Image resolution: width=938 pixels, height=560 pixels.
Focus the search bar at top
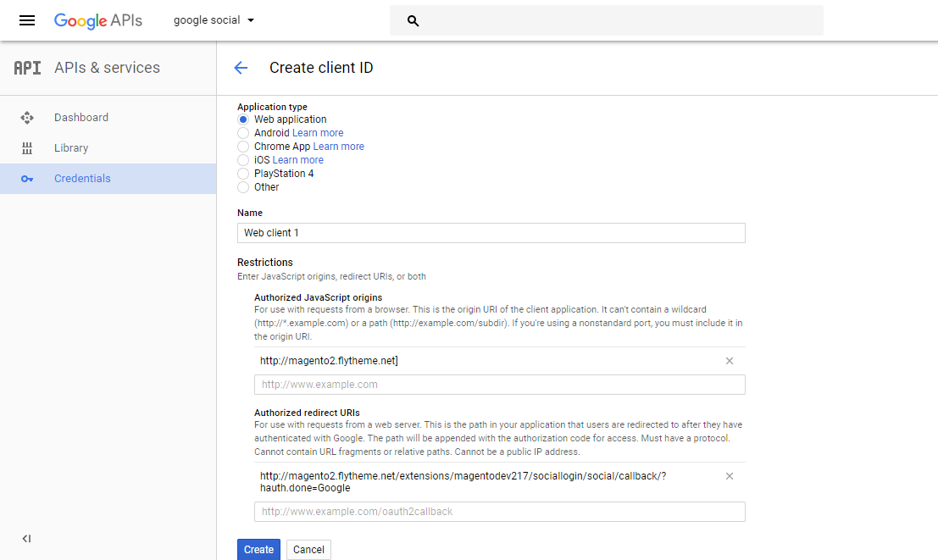(607, 21)
